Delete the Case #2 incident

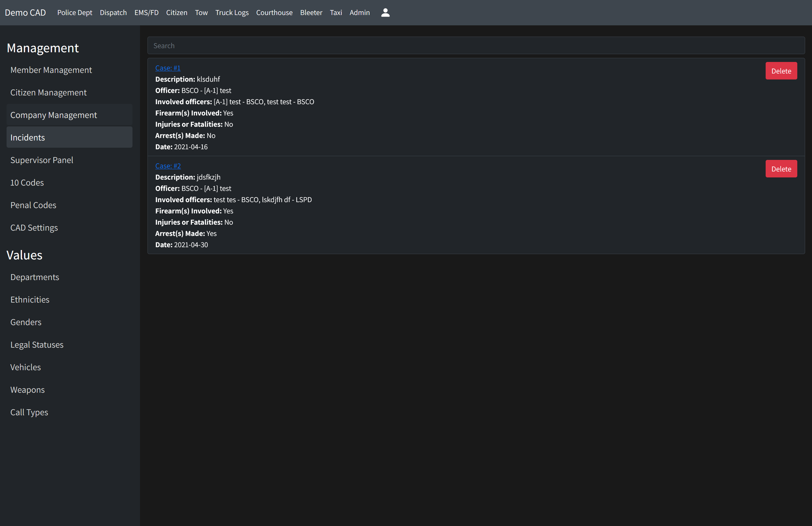point(781,169)
